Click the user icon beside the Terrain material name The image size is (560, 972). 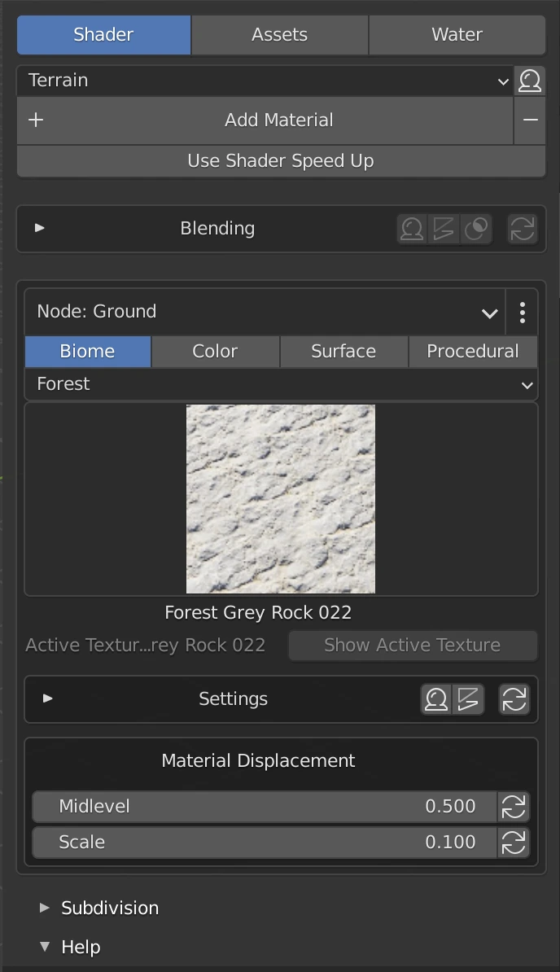(530, 81)
